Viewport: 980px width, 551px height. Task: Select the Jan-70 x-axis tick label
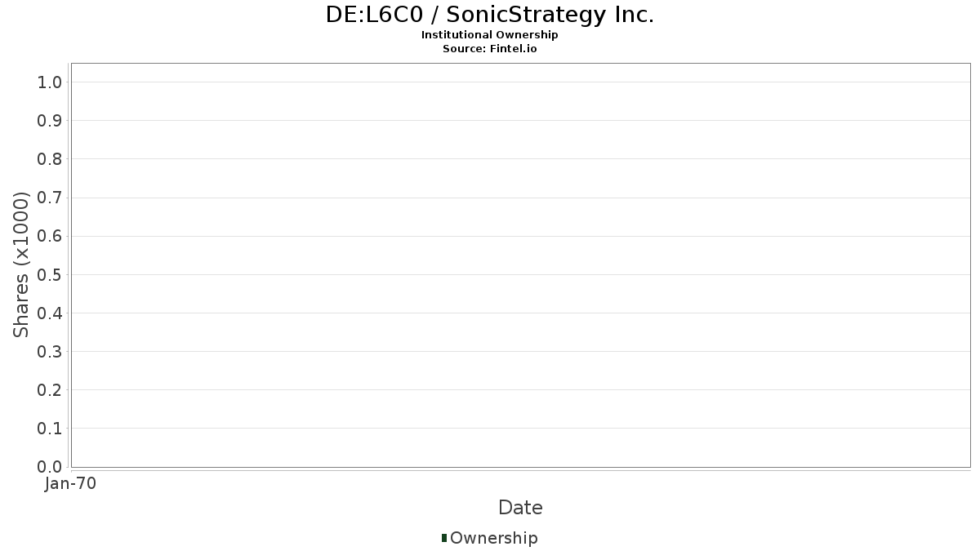(71, 484)
